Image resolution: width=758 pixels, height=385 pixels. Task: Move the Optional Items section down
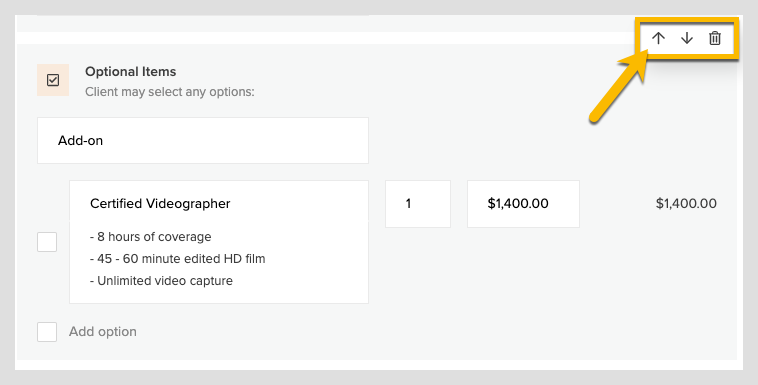coord(686,38)
